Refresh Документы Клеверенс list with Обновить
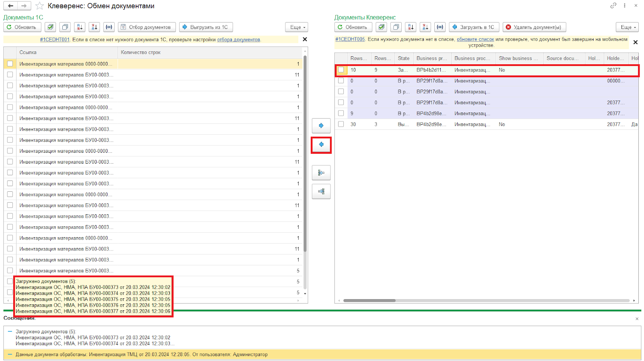This screenshot has height=361, width=644. pos(353,27)
